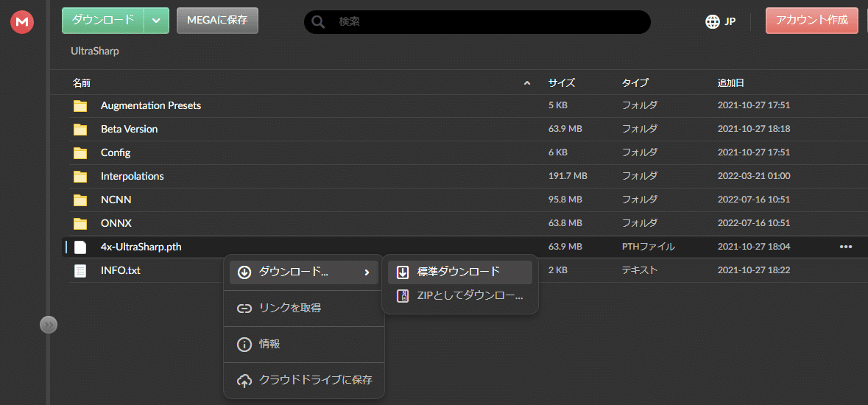Click the 95.8 MB size of NCNN
The image size is (868, 405).
click(565, 200)
